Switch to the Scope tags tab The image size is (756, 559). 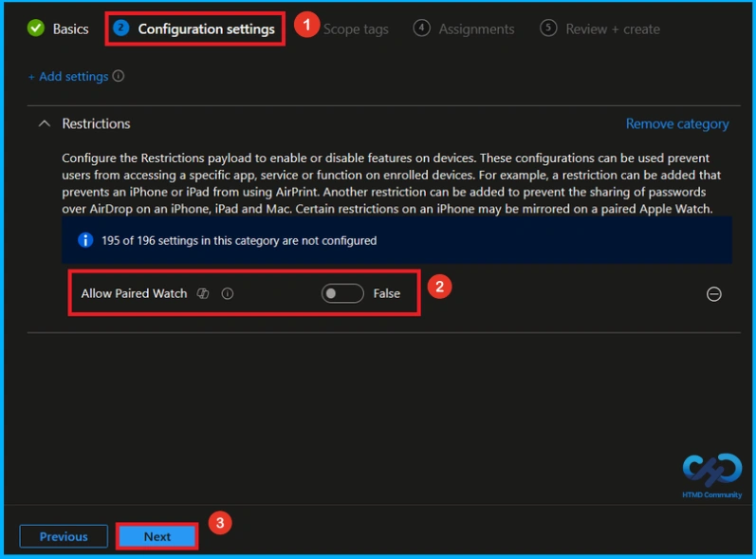click(x=356, y=29)
